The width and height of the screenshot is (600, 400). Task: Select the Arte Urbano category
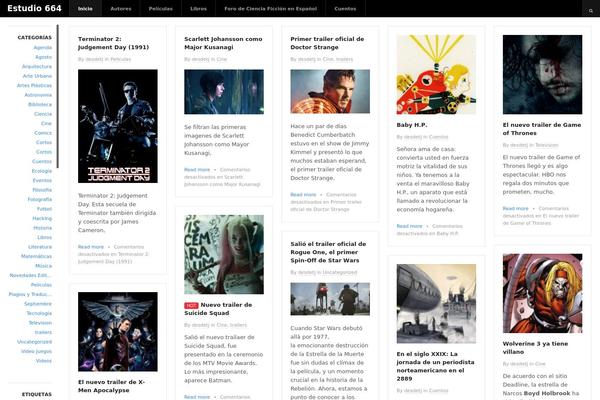pos(37,76)
